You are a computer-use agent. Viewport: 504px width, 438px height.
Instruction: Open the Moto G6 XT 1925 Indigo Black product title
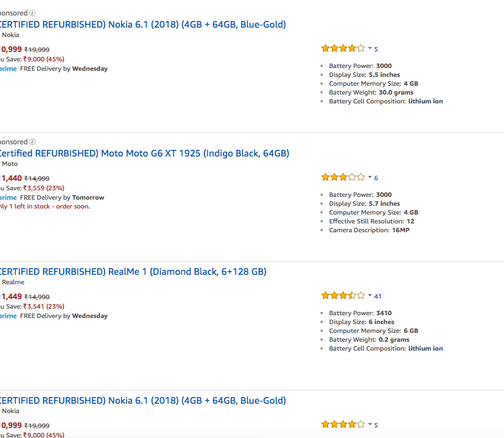[145, 153]
